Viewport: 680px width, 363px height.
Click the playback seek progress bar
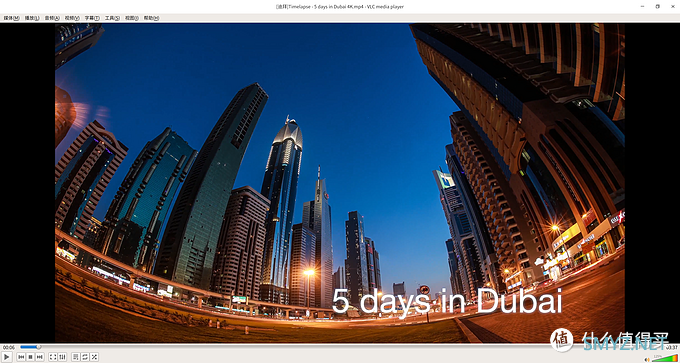340,347
